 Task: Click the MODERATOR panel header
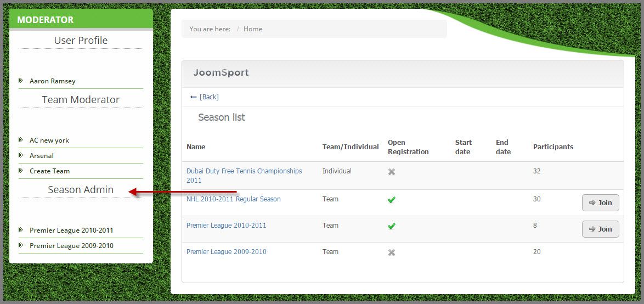click(81, 20)
